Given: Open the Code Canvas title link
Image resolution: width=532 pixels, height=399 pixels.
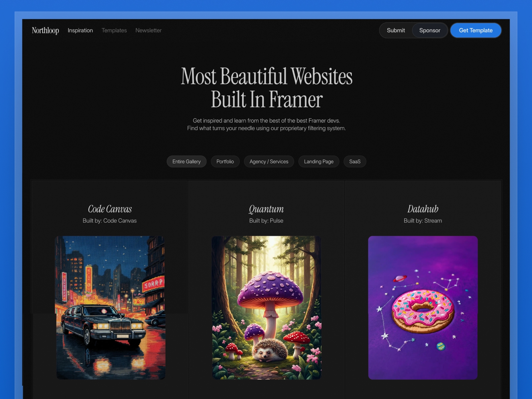Looking at the screenshot, I should tap(110, 209).
